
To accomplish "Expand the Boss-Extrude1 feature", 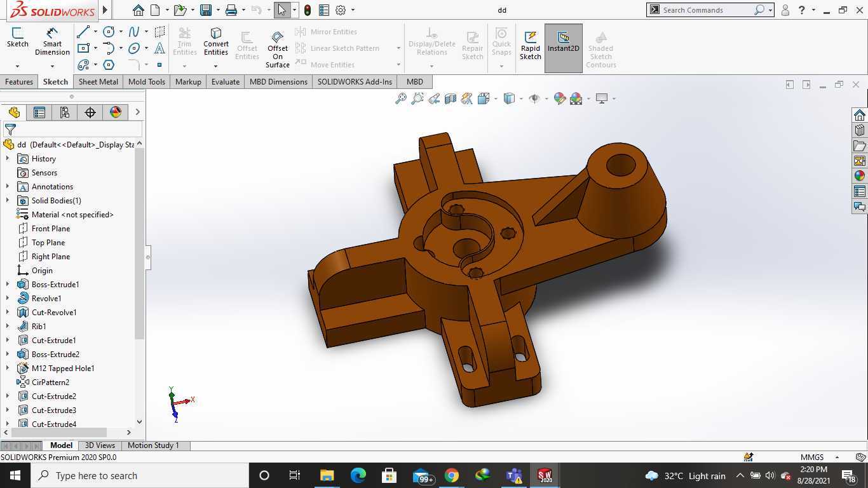I will [8, 284].
